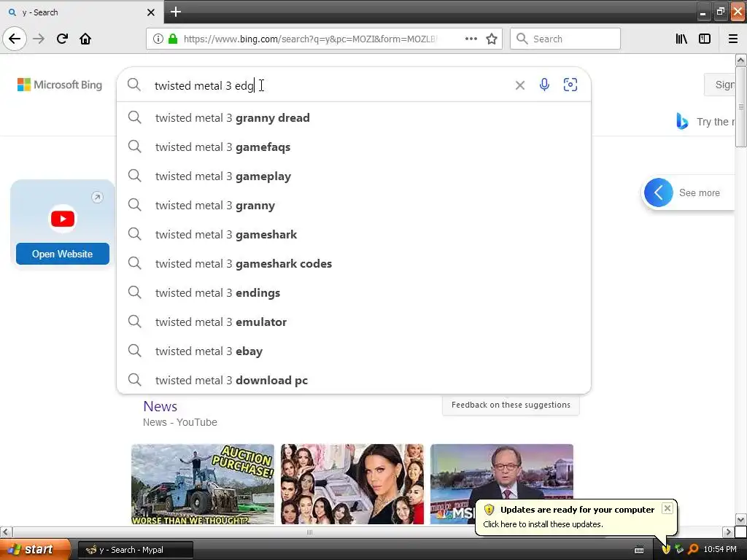Open a new tab with plus button
The width and height of the screenshot is (747, 560).
pos(175,12)
